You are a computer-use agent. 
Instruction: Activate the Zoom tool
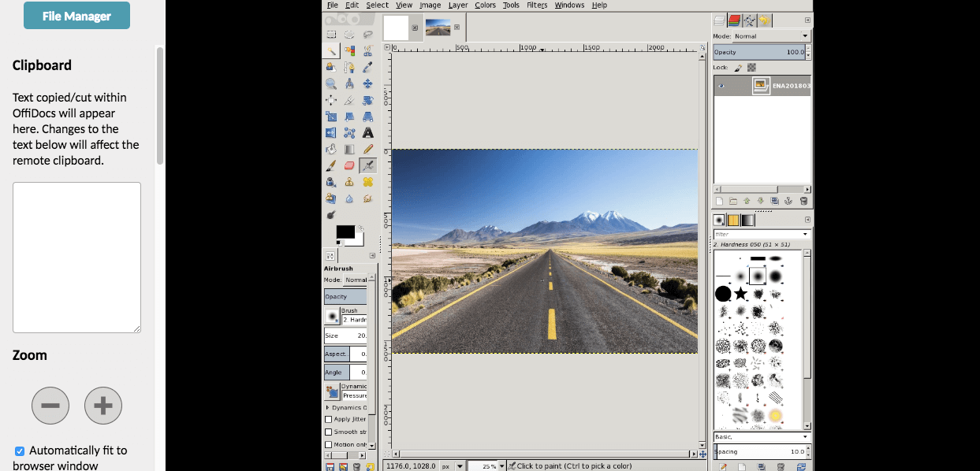click(331, 83)
